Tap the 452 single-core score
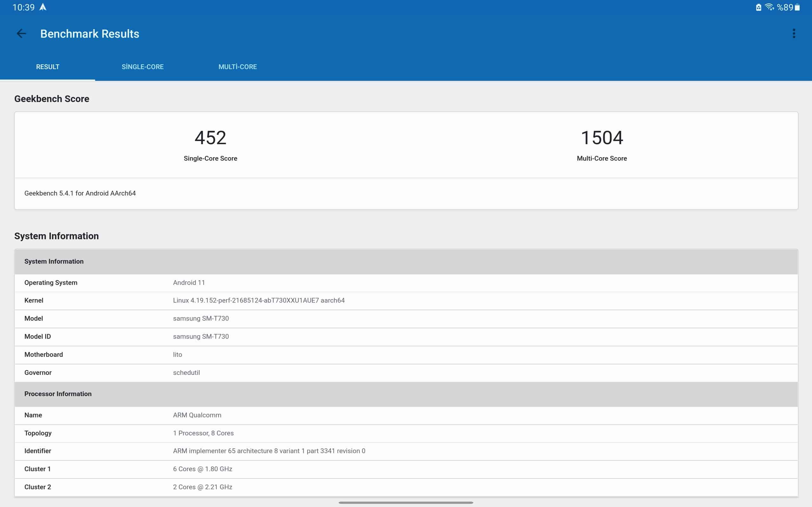This screenshot has height=507, width=812. (210, 138)
